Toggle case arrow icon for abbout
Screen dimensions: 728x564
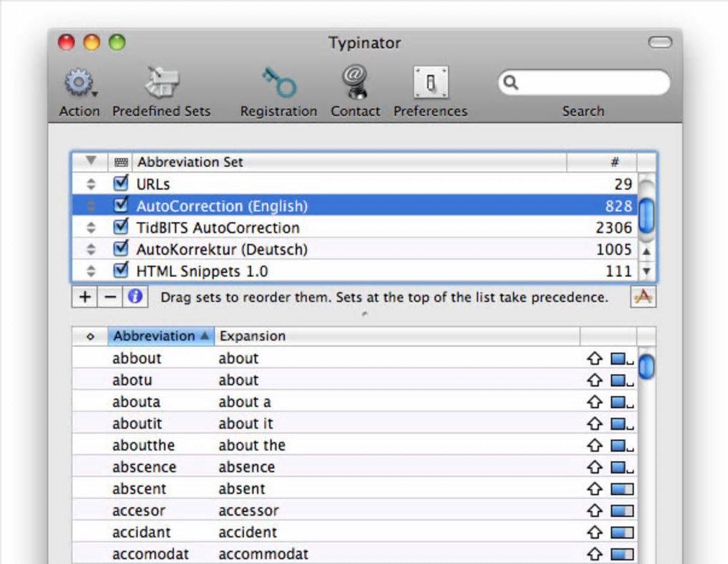coord(595,358)
